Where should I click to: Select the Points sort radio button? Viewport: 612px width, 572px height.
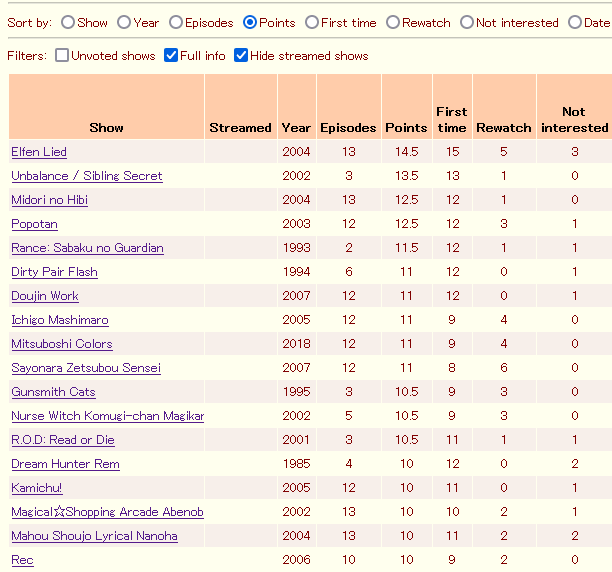tap(250, 22)
